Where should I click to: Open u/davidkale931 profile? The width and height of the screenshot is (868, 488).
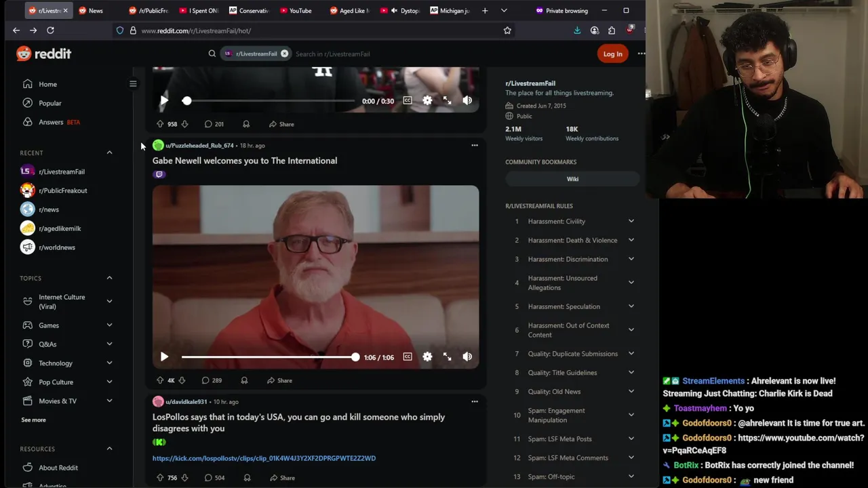(186, 401)
